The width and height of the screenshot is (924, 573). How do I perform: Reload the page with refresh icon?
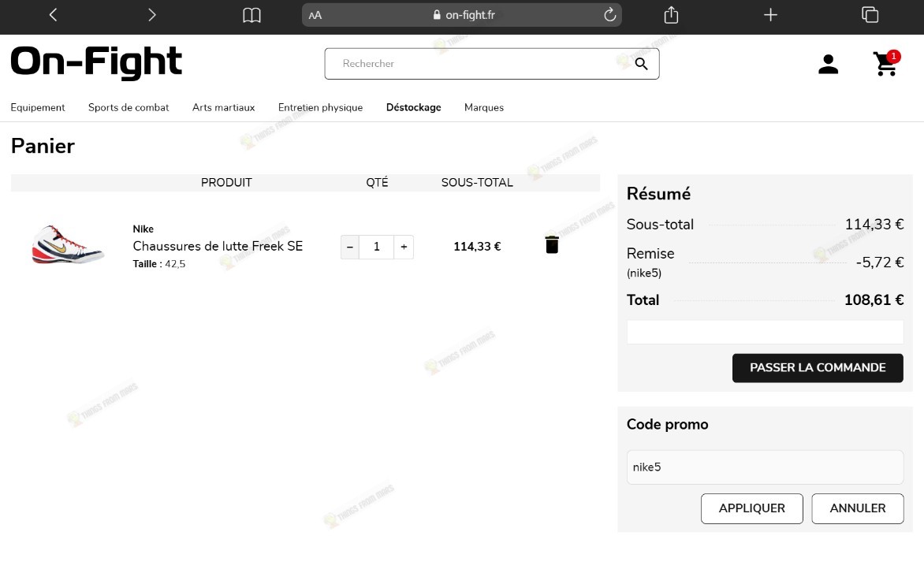coord(610,15)
